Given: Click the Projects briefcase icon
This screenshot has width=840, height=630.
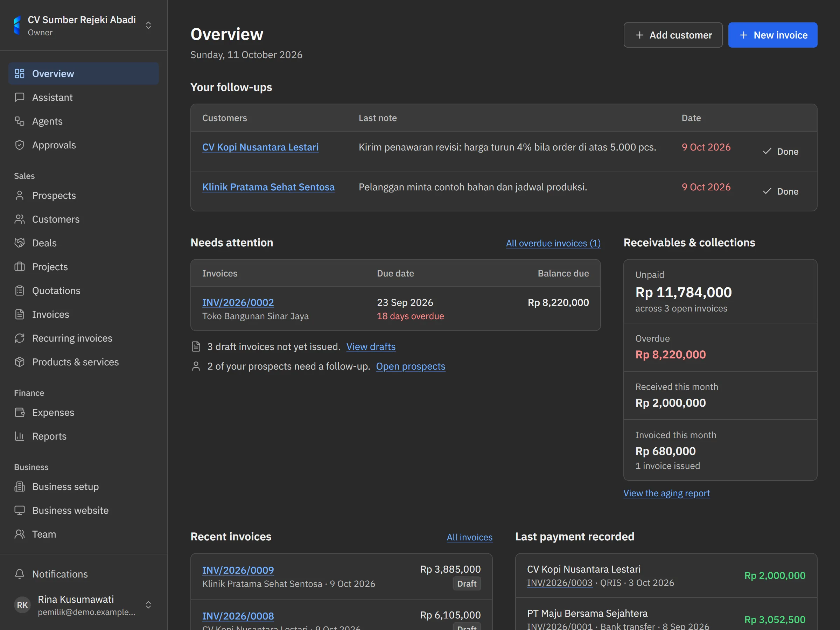Looking at the screenshot, I should coord(19,267).
